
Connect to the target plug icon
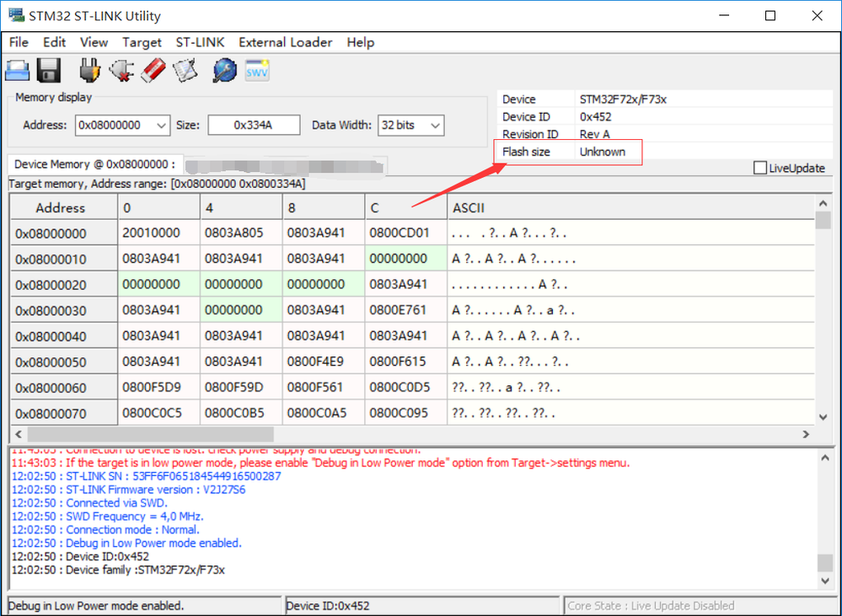pos(89,70)
